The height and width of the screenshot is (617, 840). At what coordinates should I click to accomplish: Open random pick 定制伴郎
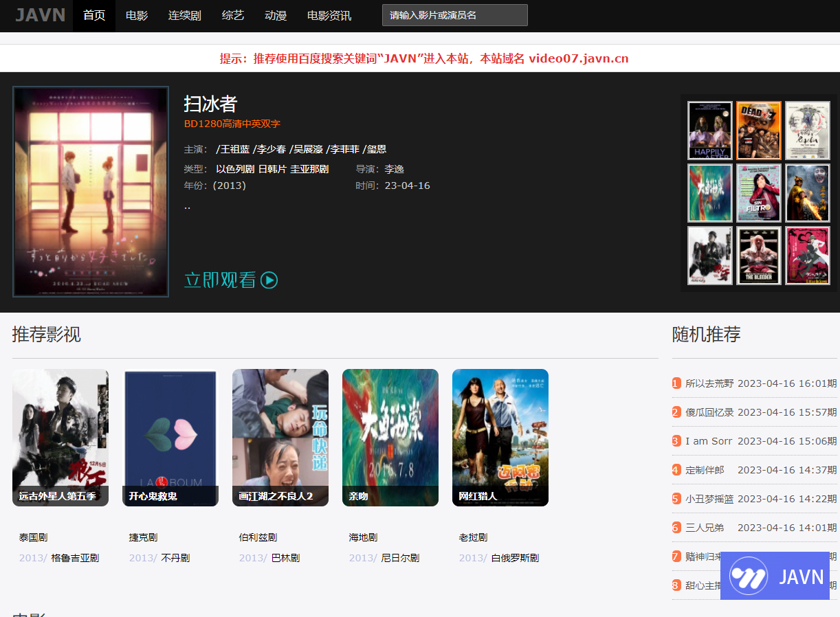pos(705,470)
